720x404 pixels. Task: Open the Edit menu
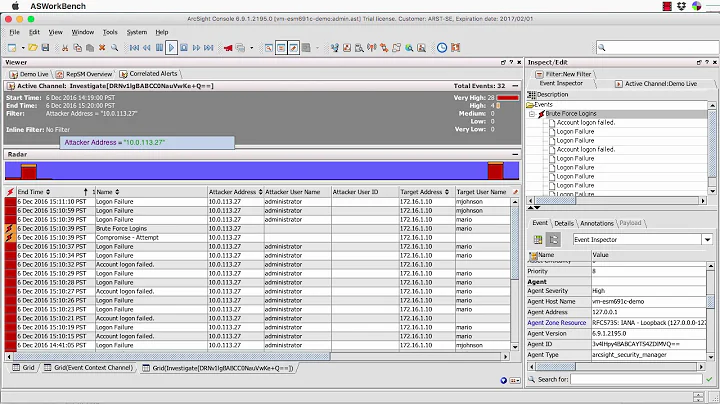click(x=34, y=32)
